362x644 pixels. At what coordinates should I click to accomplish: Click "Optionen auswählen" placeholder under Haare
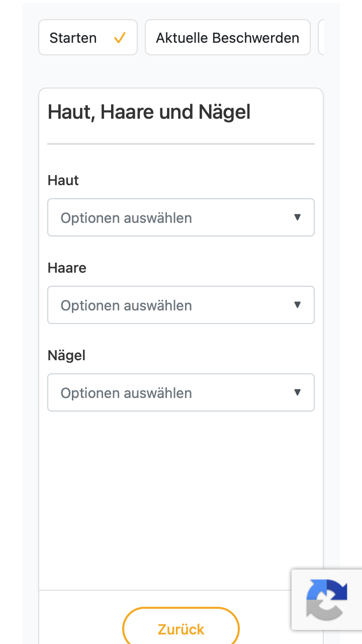pyautogui.click(x=126, y=306)
